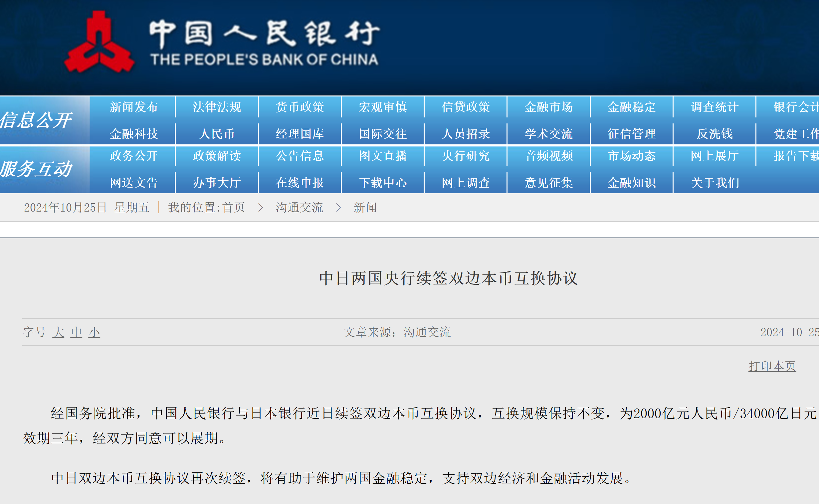This screenshot has width=819, height=504.
Task: Open the 在线申报 menu item
Action: 300,183
